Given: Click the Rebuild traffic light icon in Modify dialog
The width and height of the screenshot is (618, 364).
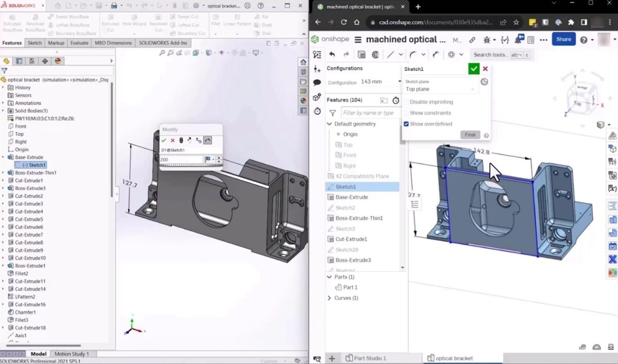Looking at the screenshot, I should click(181, 140).
